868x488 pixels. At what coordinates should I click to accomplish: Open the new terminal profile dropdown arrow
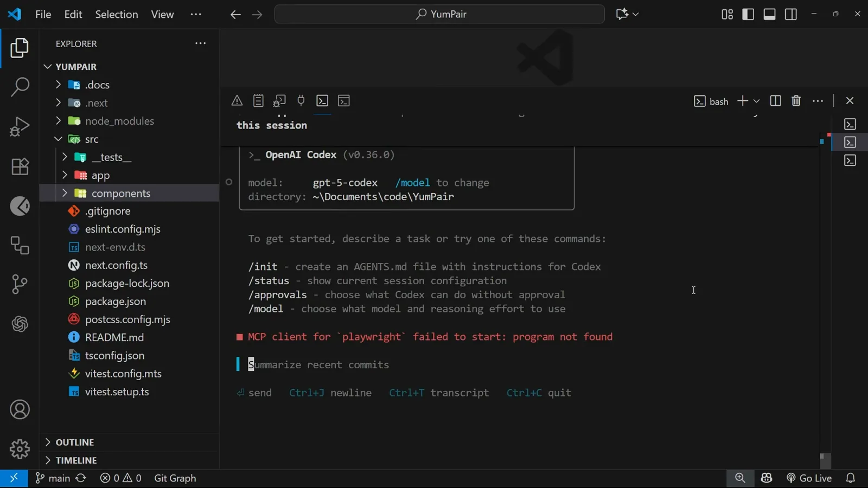coord(757,101)
